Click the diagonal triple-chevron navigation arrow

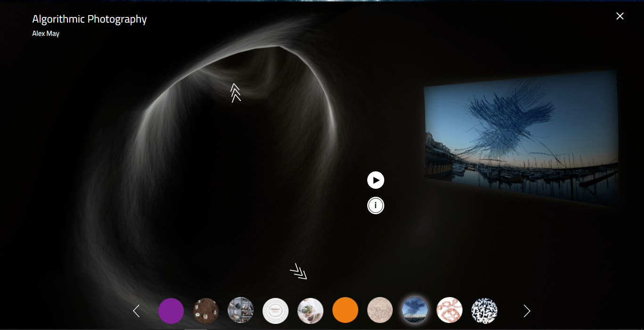click(298, 272)
